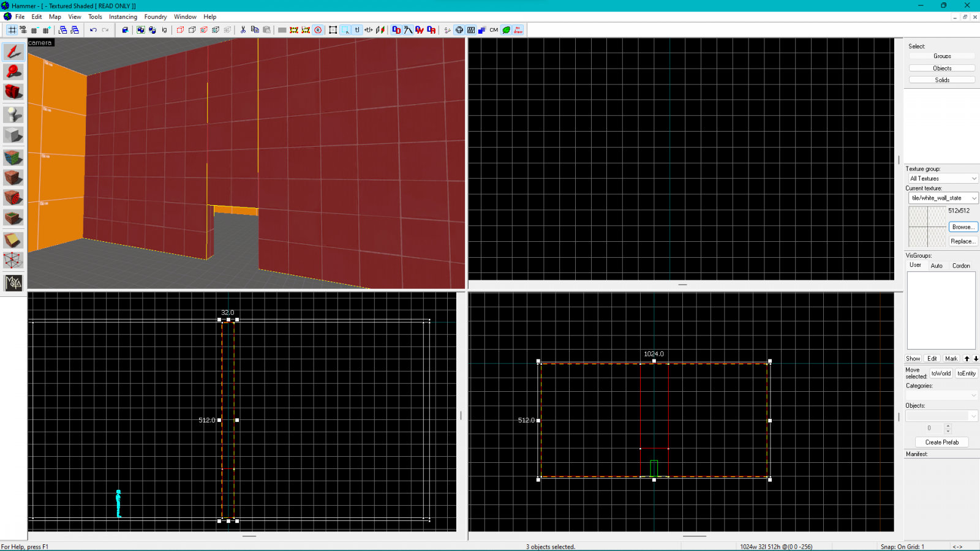Screen dimensions: 980x551
Task: Select the Block creation tool
Action: pyautogui.click(x=13, y=135)
